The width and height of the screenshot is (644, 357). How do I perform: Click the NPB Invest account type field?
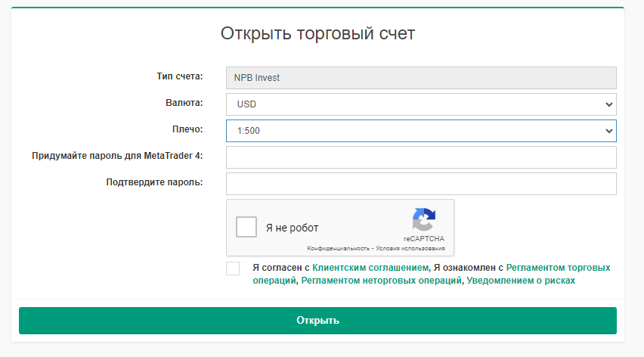click(x=421, y=78)
